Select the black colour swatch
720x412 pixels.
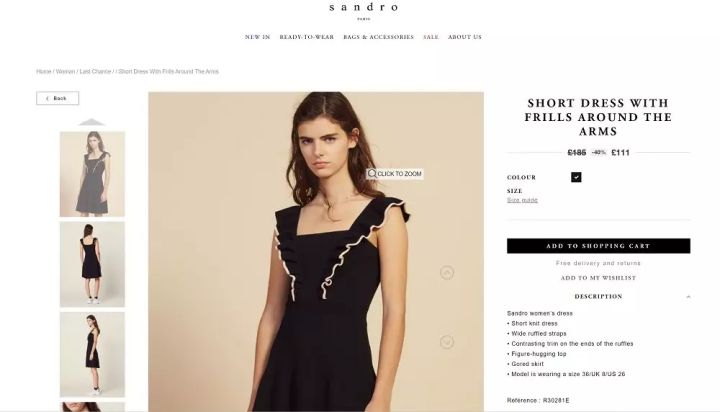click(576, 177)
